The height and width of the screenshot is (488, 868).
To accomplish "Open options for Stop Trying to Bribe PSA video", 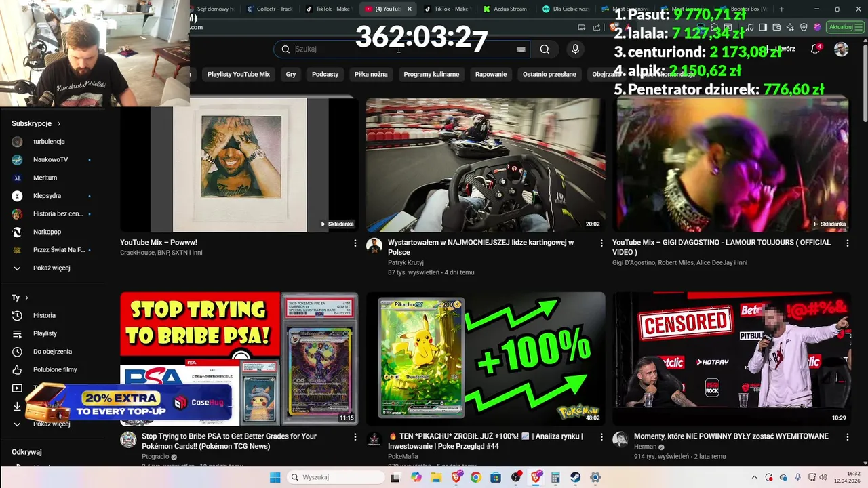I will [355, 437].
